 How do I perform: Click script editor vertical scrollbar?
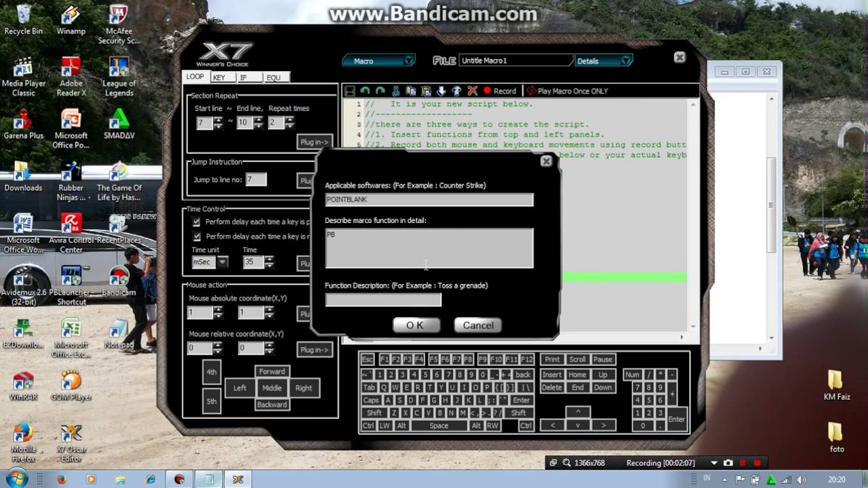693,214
